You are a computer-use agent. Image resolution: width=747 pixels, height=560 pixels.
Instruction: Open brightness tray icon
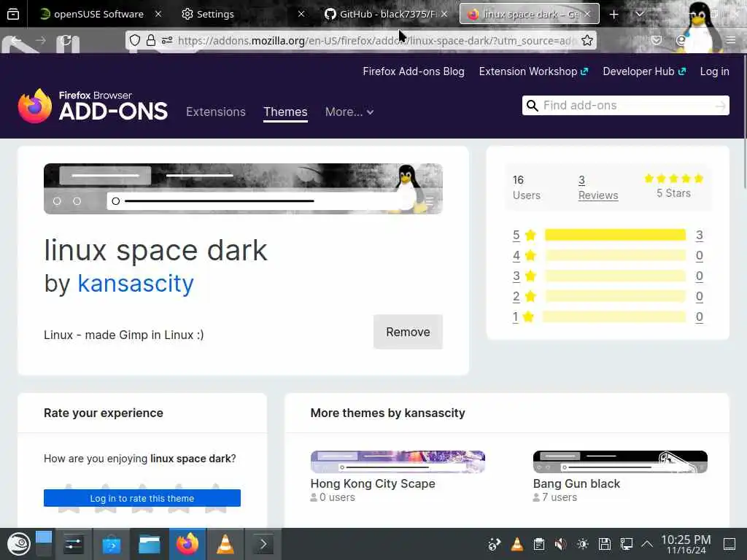tap(583, 544)
